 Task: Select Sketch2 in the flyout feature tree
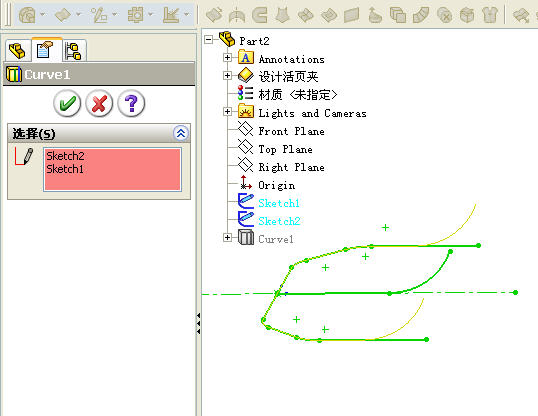point(279,221)
